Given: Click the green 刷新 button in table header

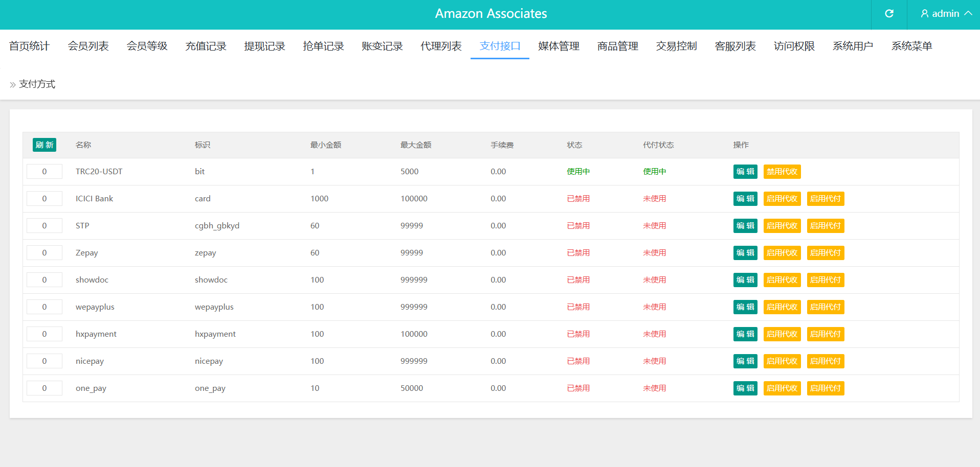Looking at the screenshot, I should pyautogui.click(x=44, y=145).
